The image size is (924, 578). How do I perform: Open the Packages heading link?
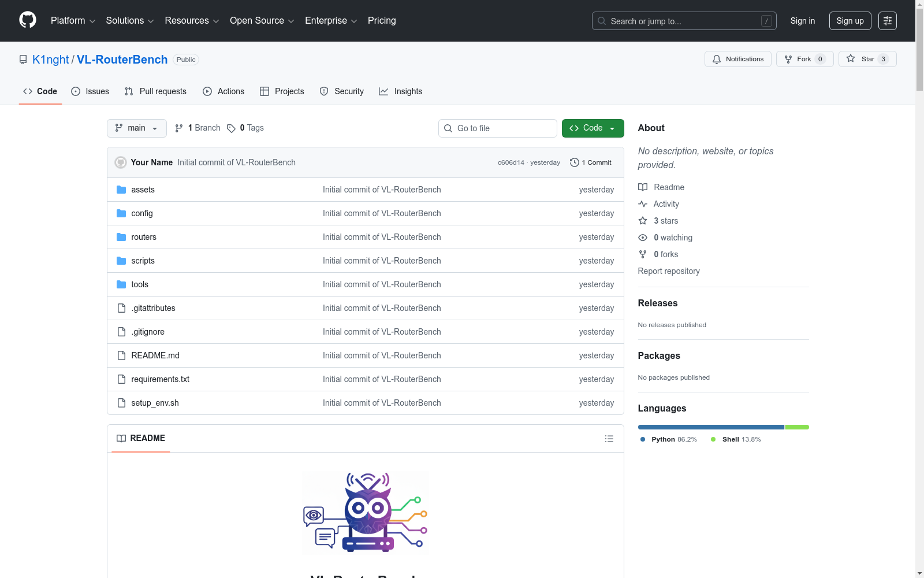pyautogui.click(x=659, y=355)
